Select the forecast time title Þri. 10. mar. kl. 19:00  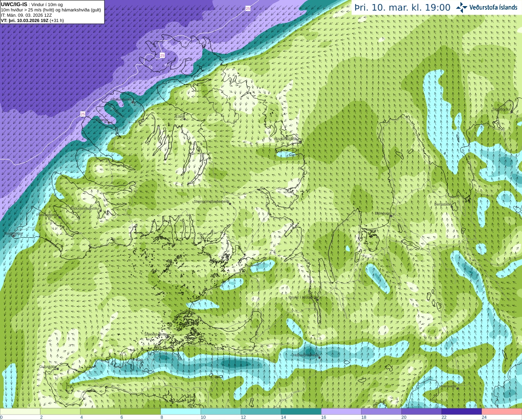click(402, 8)
